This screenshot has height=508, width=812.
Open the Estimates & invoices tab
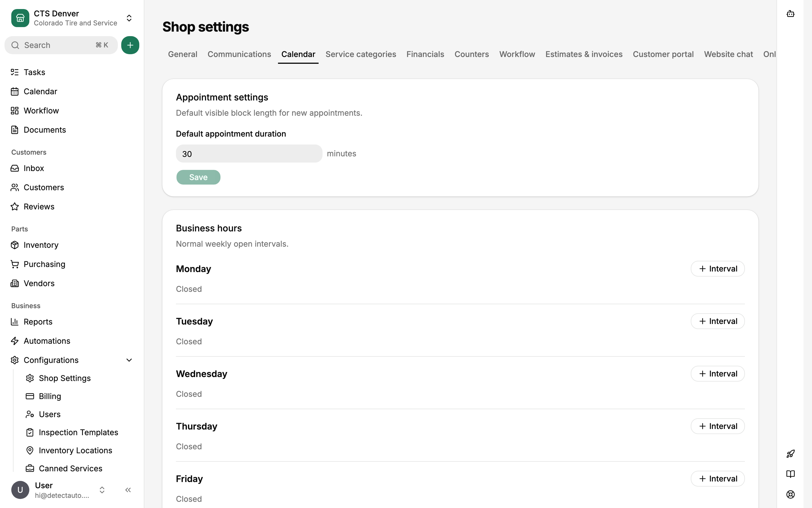[584, 54]
